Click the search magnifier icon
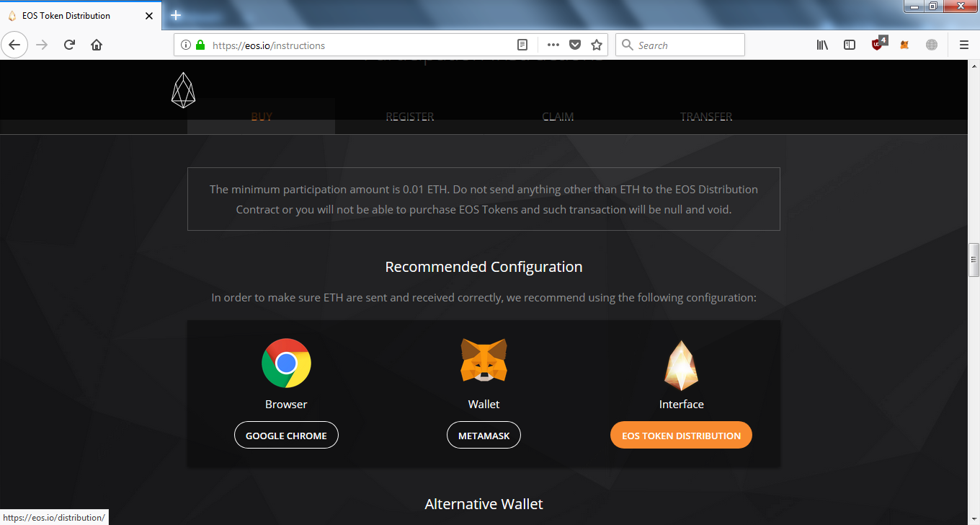This screenshot has height=525, width=980. click(x=628, y=45)
